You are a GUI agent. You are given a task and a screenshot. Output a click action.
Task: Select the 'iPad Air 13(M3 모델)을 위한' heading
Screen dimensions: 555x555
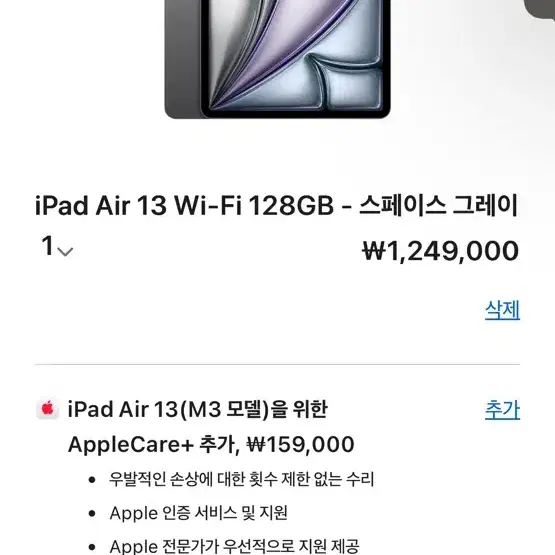(197, 410)
